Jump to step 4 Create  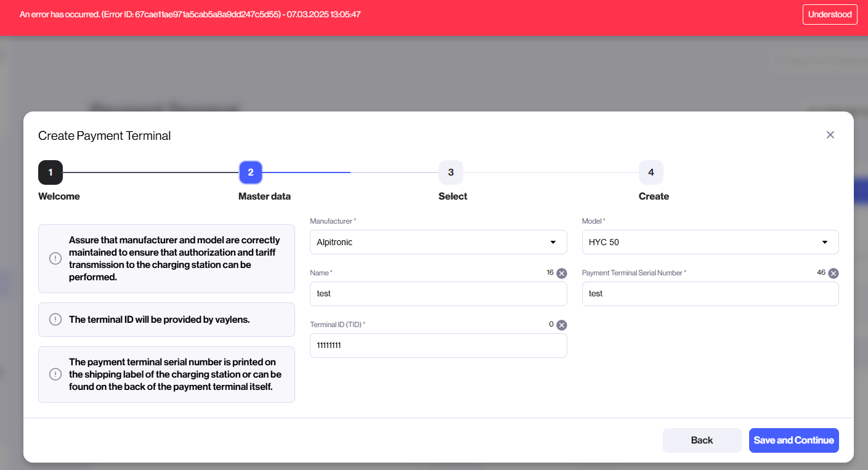pyautogui.click(x=651, y=172)
